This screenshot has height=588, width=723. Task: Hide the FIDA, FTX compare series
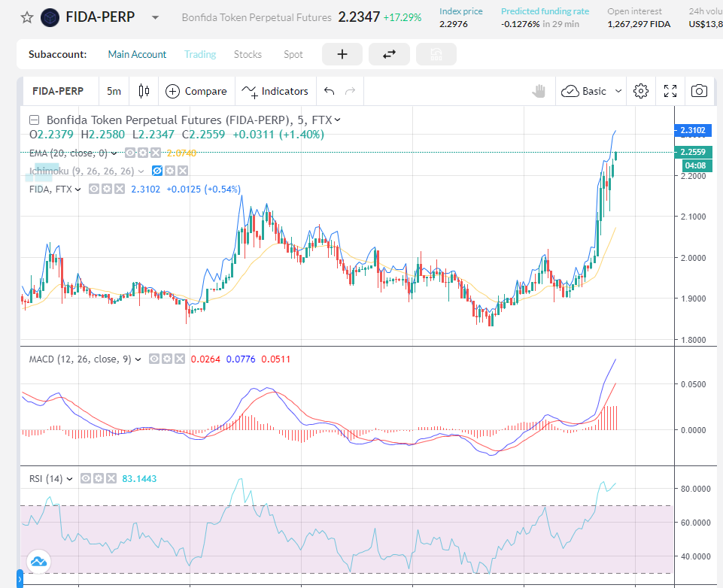coord(94,189)
